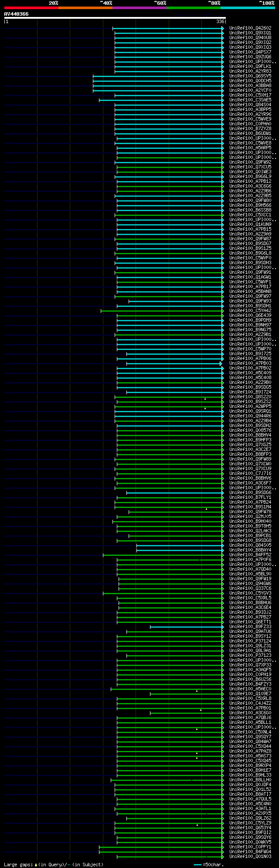Click hit label UniRef100_Q337C6
Screen dimensions: 279x868
click(250, 589)
